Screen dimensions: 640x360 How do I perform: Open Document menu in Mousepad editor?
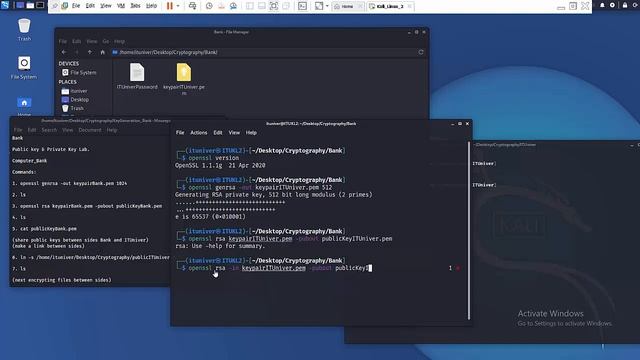pyautogui.click(x=90, y=130)
